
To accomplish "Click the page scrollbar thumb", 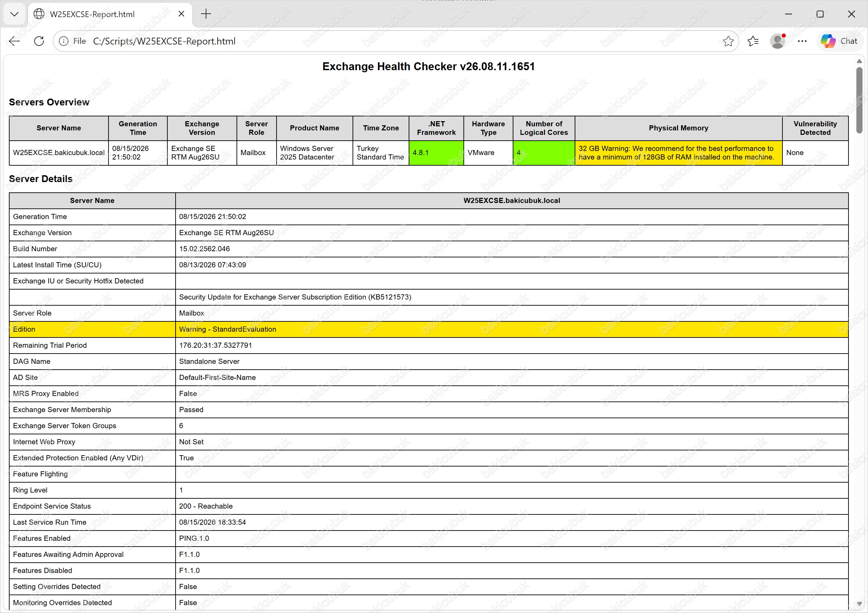I will [x=859, y=100].
